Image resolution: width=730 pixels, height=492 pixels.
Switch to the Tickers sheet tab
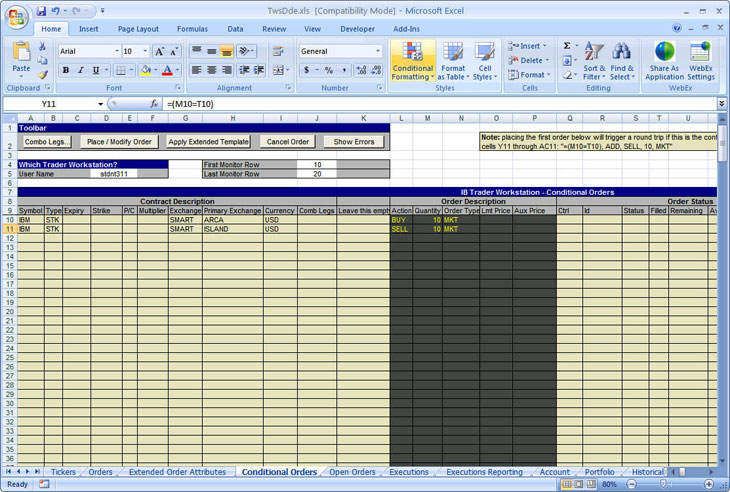coord(63,472)
